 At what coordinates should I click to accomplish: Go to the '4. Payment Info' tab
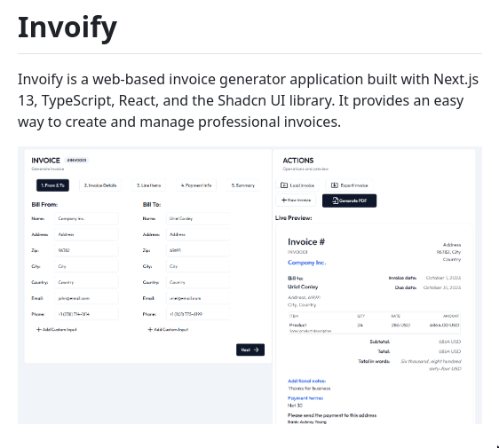click(196, 185)
